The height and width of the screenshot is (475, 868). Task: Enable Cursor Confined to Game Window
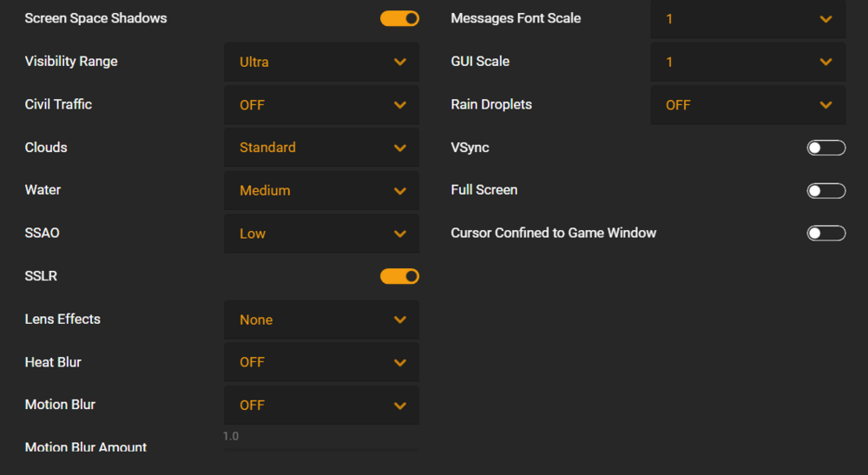pyautogui.click(x=825, y=233)
